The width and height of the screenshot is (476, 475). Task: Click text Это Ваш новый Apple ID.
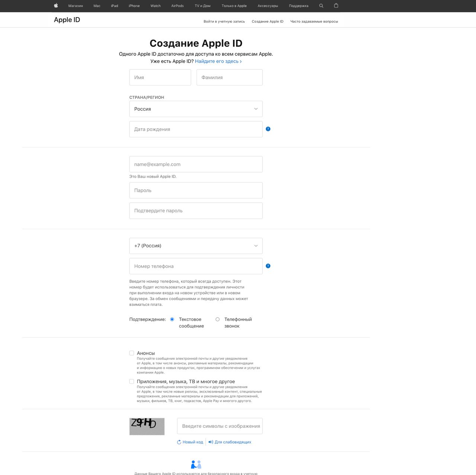pyautogui.click(x=153, y=177)
